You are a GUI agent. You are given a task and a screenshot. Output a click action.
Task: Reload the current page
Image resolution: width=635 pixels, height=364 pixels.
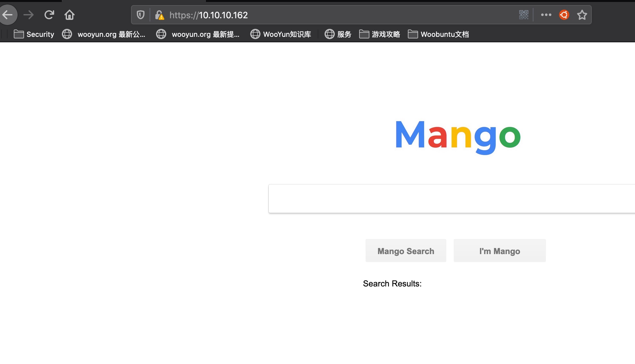click(49, 15)
